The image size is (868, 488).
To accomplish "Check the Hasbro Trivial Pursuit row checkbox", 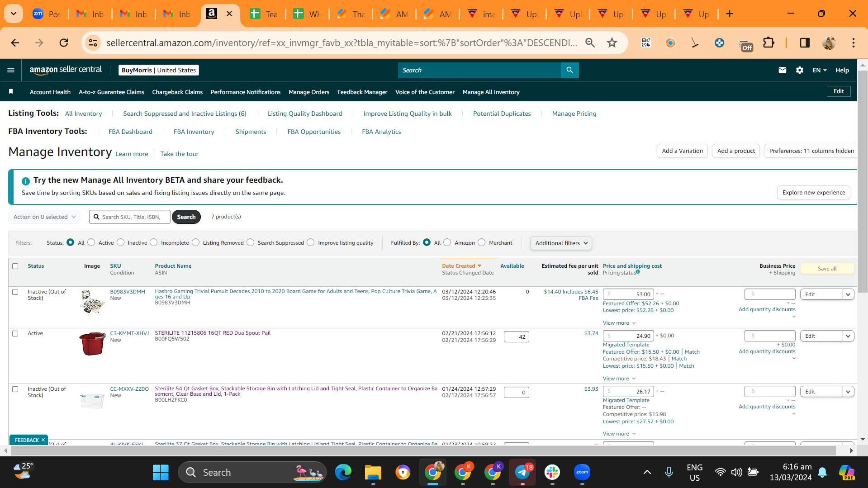I will (15, 292).
